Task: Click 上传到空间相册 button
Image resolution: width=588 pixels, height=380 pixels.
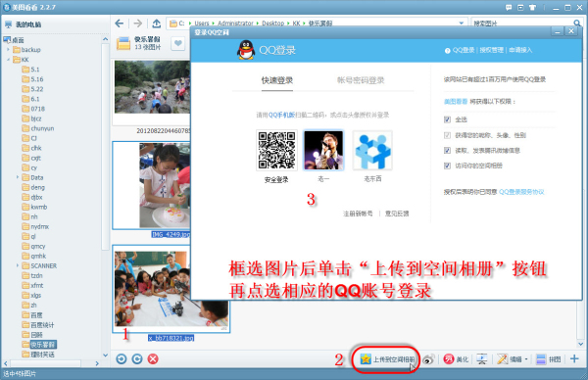Action: [x=387, y=359]
